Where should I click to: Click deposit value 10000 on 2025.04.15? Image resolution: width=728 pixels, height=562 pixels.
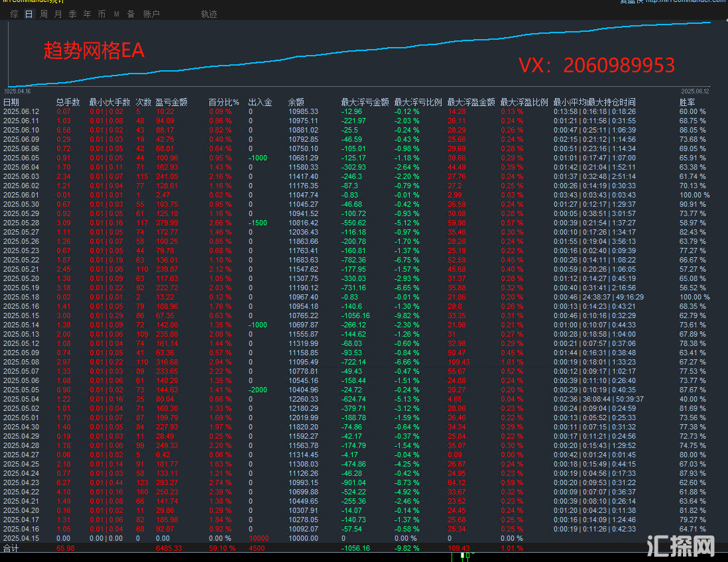[259, 538]
